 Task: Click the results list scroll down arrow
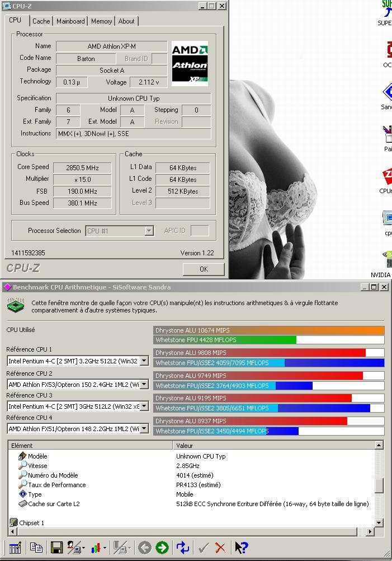[x=379, y=523]
